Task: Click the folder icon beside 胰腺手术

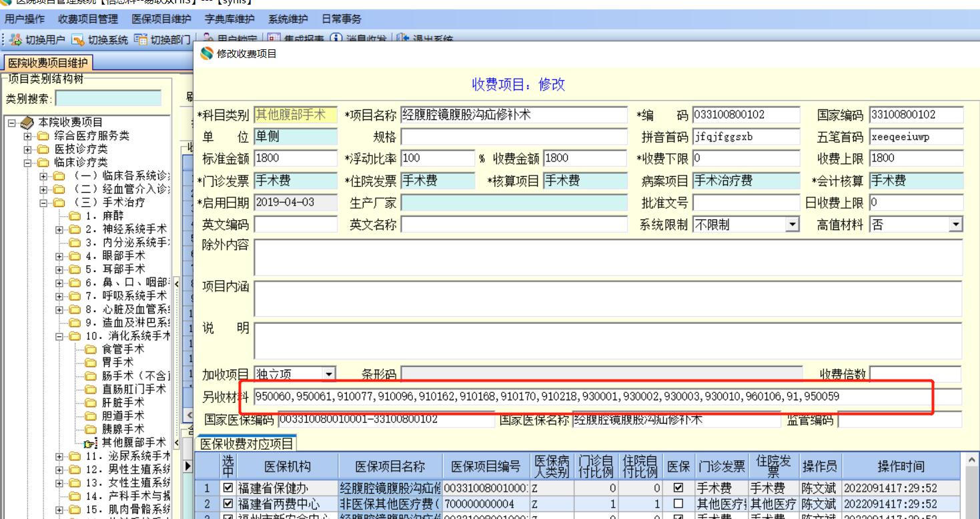Action: [x=90, y=429]
